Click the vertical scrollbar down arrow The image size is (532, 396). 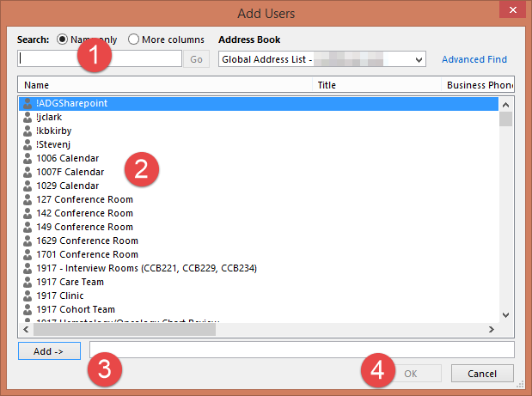pos(506,315)
